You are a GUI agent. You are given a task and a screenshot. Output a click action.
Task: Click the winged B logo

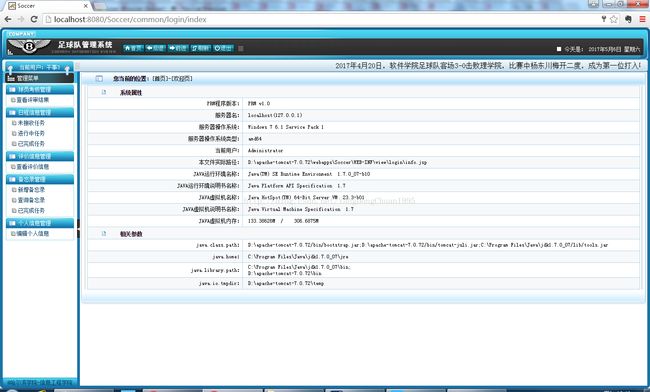(29, 46)
